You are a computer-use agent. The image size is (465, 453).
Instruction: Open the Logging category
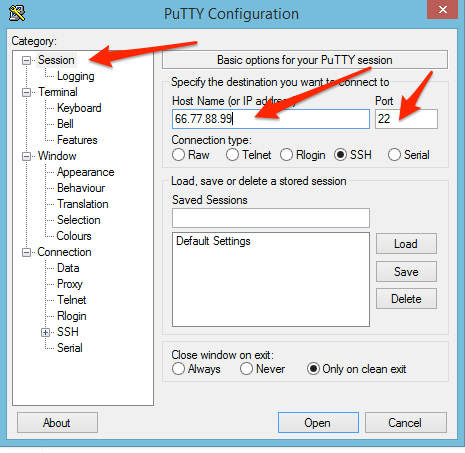pyautogui.click(x=76, y=76)
